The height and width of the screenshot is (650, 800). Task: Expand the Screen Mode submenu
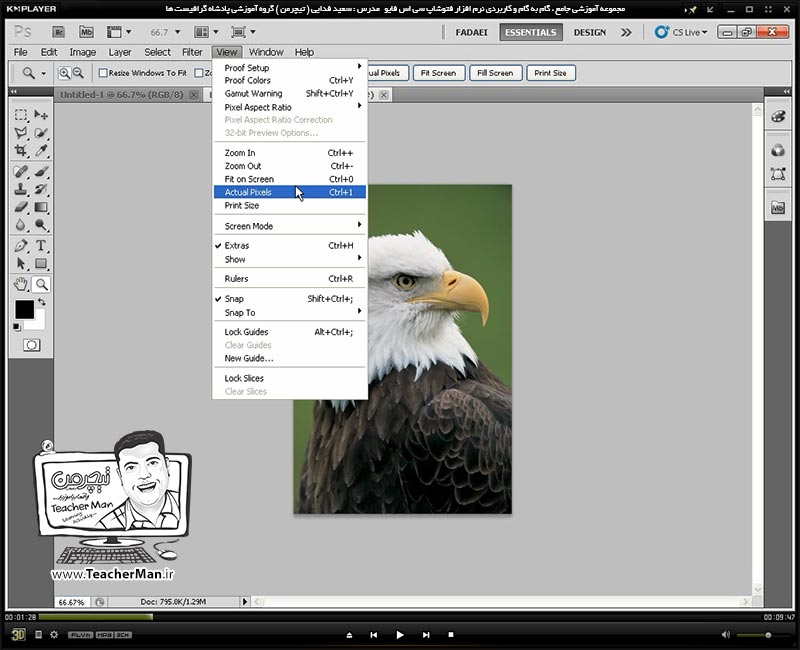[289, 226]
